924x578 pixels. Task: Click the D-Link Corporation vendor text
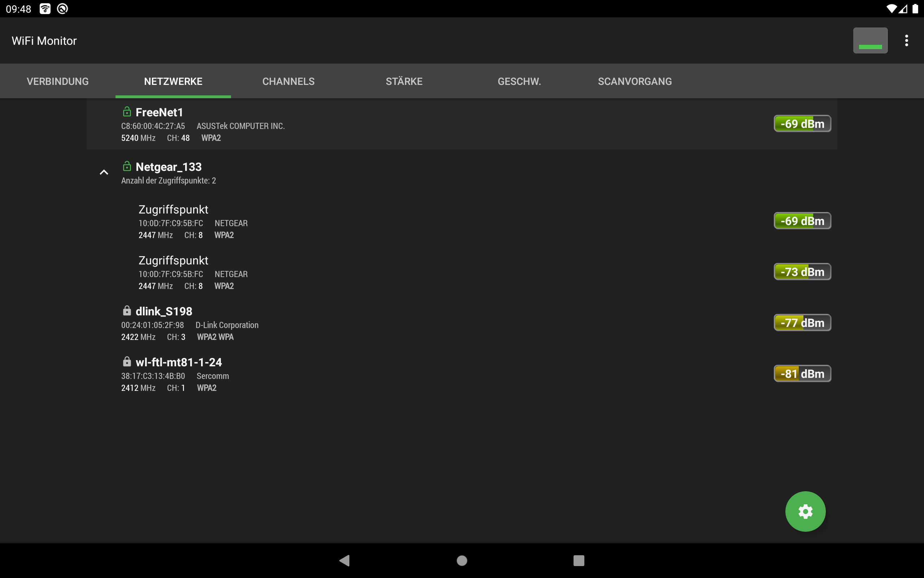[227, 325]
